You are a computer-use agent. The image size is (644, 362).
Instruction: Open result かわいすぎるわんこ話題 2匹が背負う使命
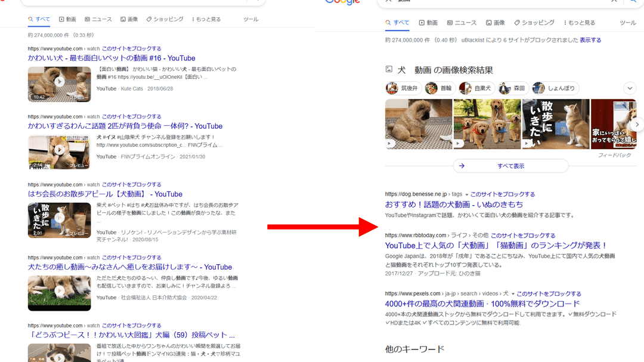[125, 126]
